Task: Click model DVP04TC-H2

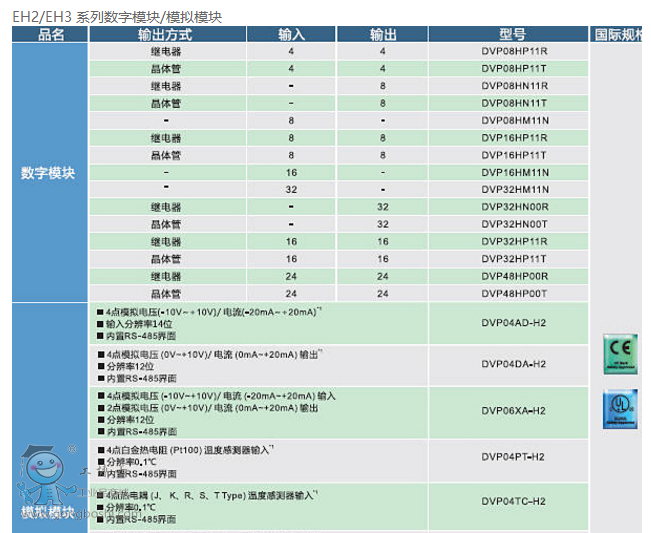Action: (513, 501)
